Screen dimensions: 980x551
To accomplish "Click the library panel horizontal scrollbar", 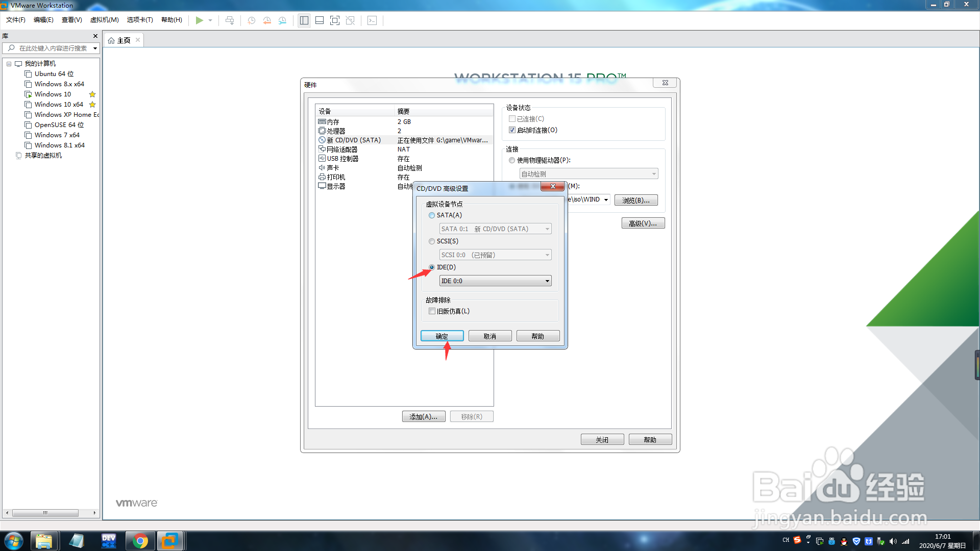I will pyautogui.click(x=45, y=513).
